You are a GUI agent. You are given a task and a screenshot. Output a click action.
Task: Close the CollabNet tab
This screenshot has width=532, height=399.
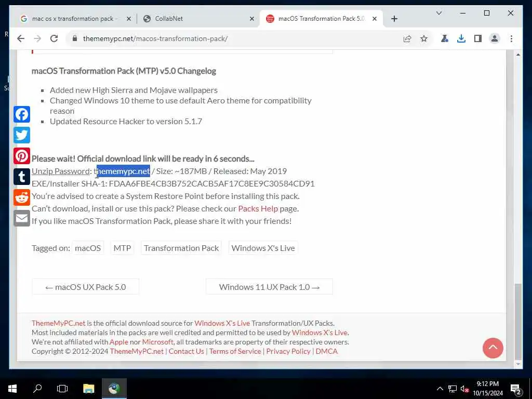pyautogui.click(x=252, y=19)
